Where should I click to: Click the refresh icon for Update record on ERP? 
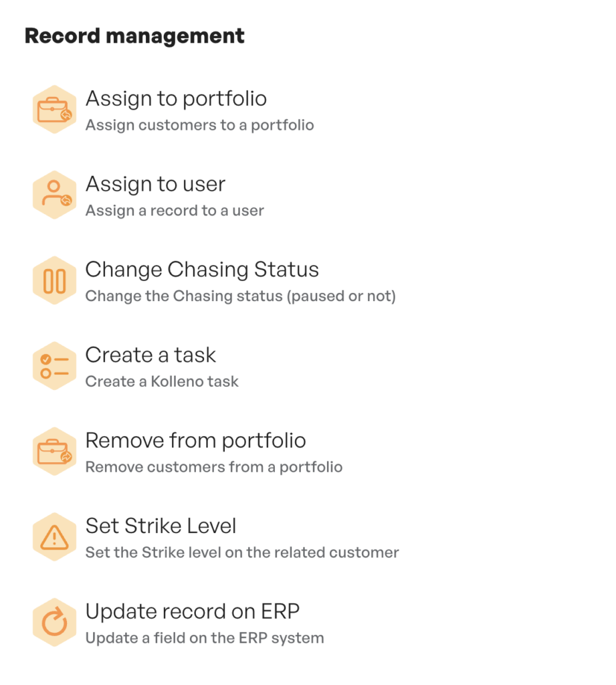coord(54,623)
